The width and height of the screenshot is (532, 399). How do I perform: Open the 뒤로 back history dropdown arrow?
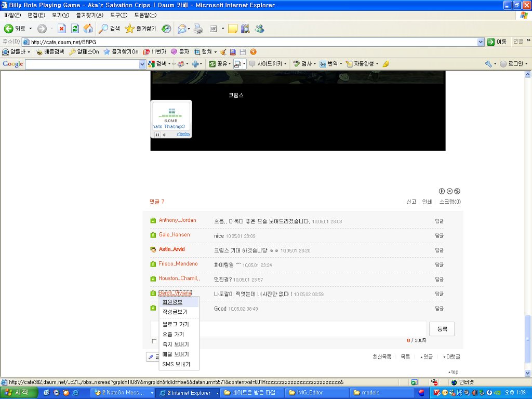(31, 29)
